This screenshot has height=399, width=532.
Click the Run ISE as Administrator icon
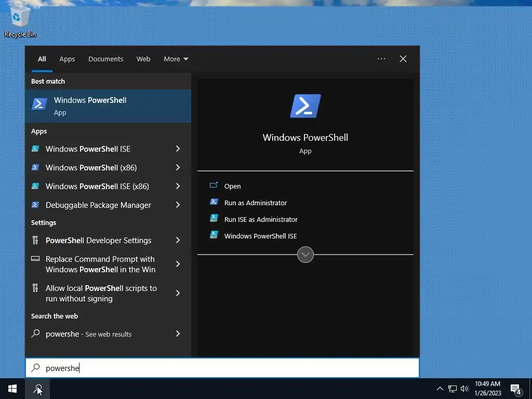point(214,218)
